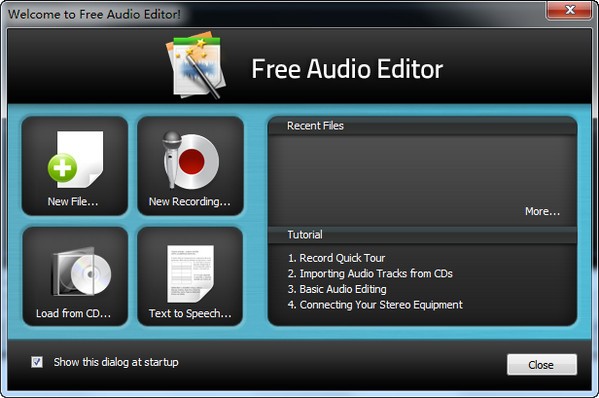Click the Free Audio Editor logo icon
This screenshot has height=398, width=599.
tap(196, 65)
